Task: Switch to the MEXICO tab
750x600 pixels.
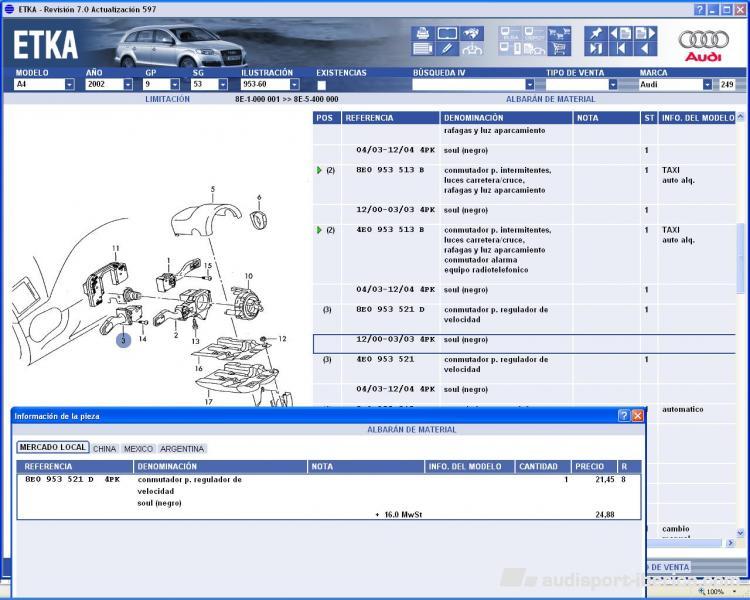Action: click(x=138, y=449)
